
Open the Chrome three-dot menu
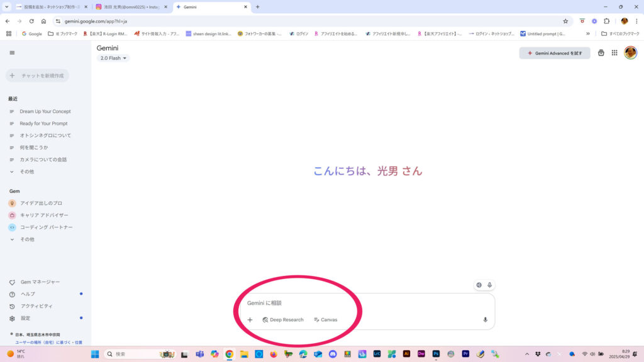[636, 21]
